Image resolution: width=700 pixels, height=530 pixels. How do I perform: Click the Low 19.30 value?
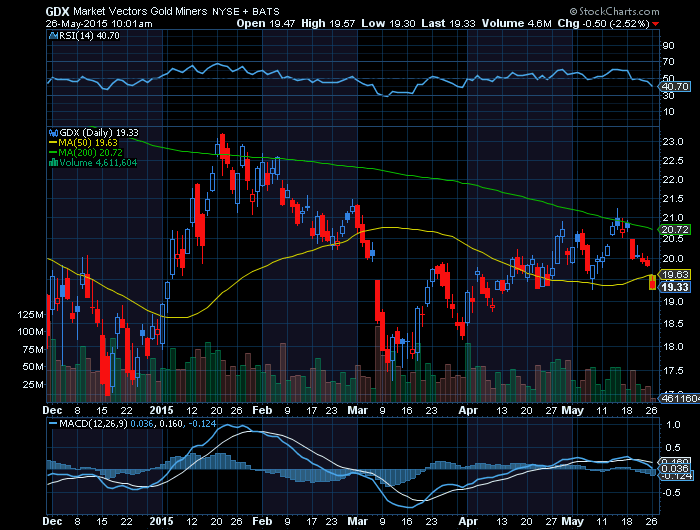click(388, 23)
